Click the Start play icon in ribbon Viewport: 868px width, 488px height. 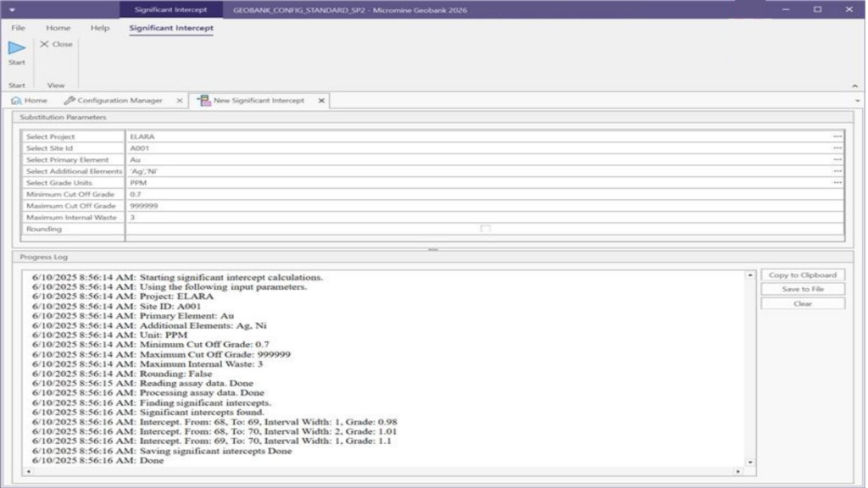17,48
